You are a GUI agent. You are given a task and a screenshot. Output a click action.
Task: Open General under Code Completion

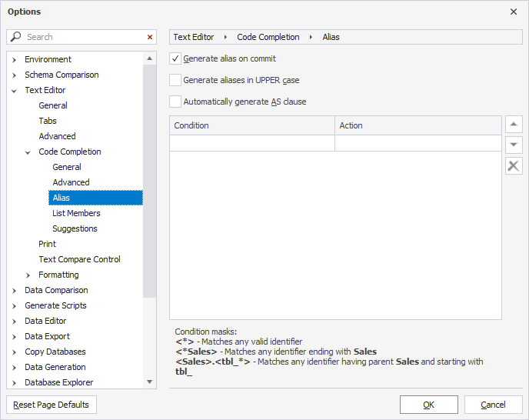[x=67, y=167]
